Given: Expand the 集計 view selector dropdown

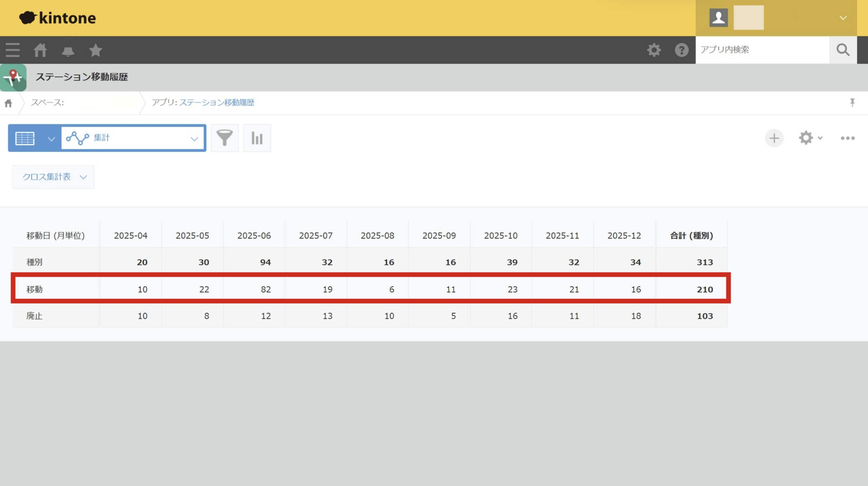Looking at the screenshot, I should pyautogui.click(x=134, y=138).
